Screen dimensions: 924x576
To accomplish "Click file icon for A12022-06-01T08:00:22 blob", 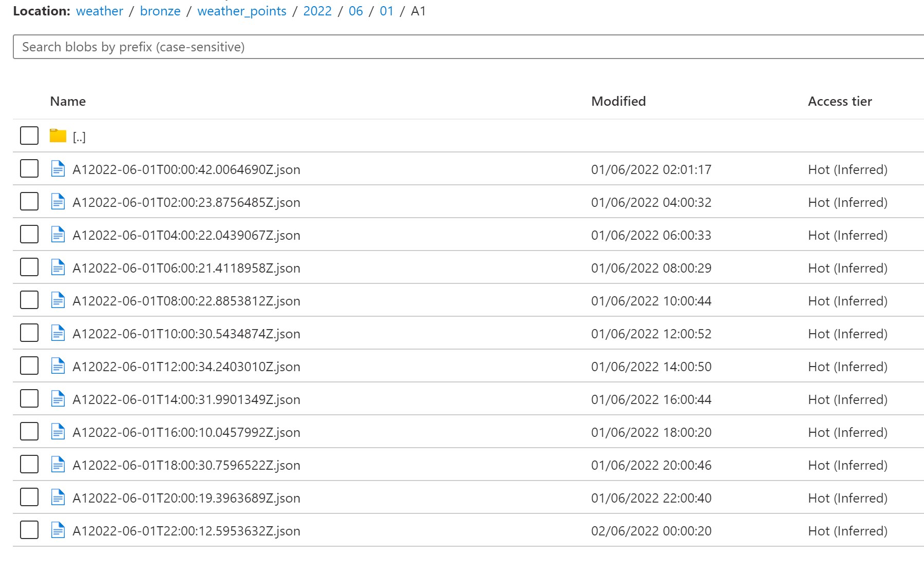I will 58,300.
